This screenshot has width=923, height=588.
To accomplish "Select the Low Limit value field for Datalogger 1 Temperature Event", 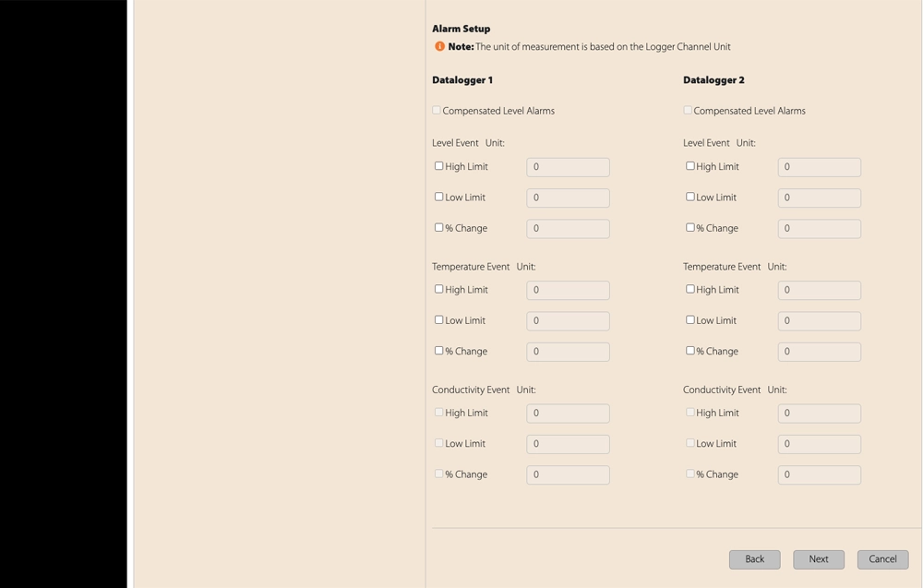I will pyautogui.click(x=568, y=320).
